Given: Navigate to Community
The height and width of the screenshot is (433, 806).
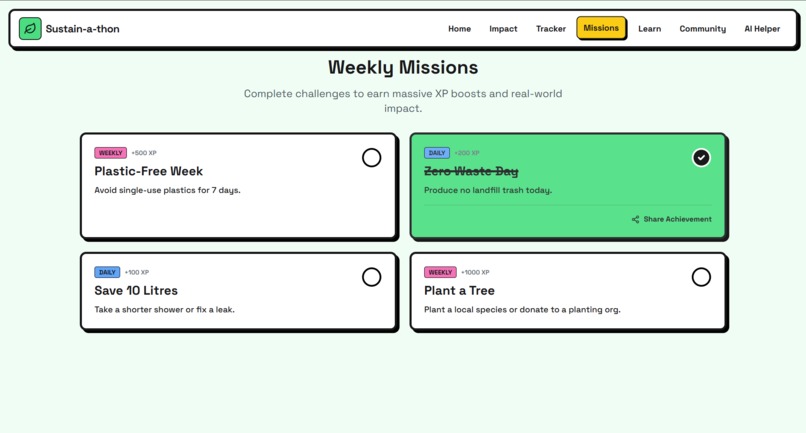Looking at the screenshot, I should coord(703,29).
